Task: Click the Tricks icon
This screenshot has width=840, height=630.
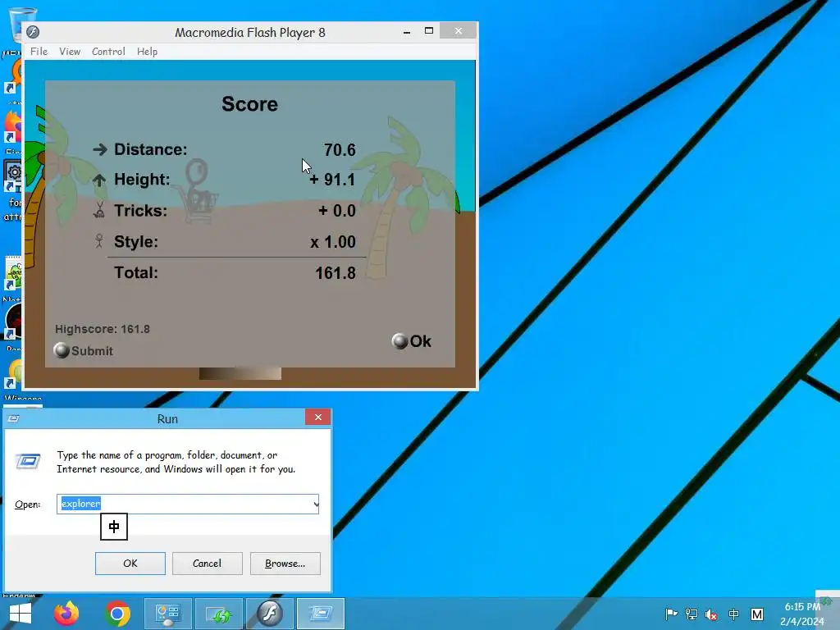Action: point(99,210)
